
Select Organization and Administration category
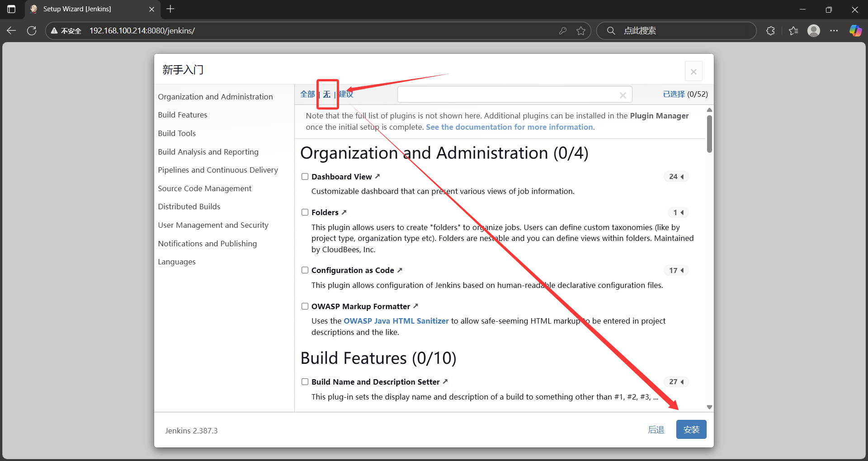coord(215,97)
